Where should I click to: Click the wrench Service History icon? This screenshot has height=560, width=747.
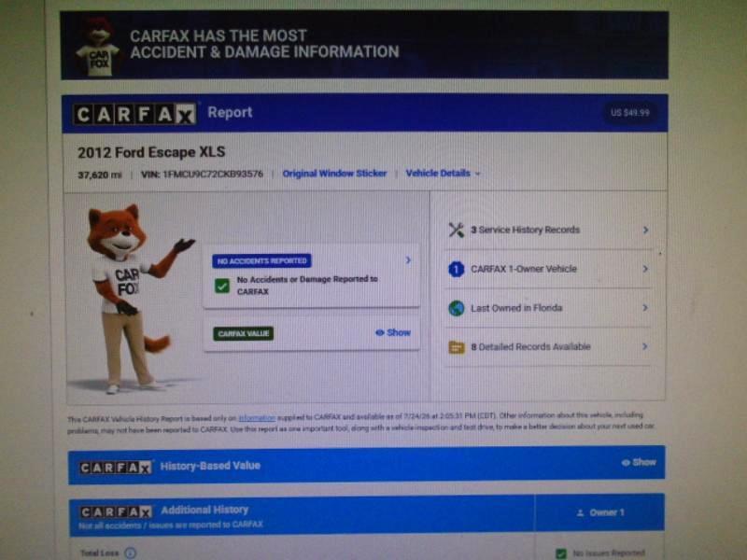[456, 230]
